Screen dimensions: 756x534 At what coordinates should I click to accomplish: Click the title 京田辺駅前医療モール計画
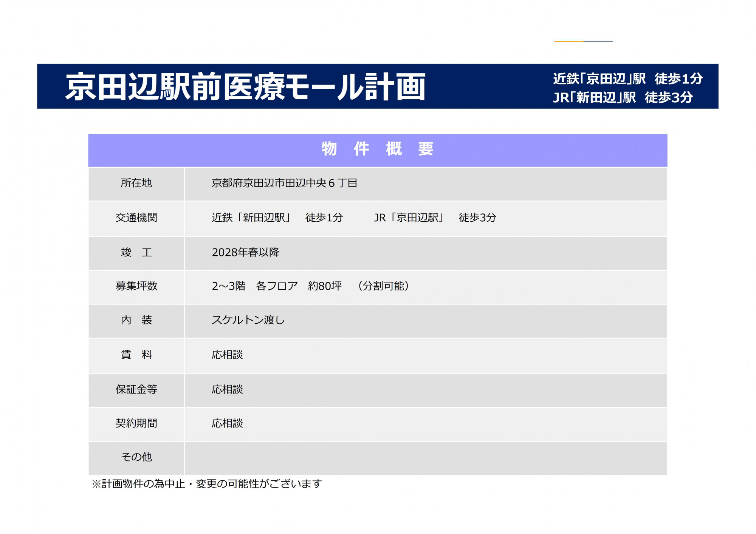246,87
